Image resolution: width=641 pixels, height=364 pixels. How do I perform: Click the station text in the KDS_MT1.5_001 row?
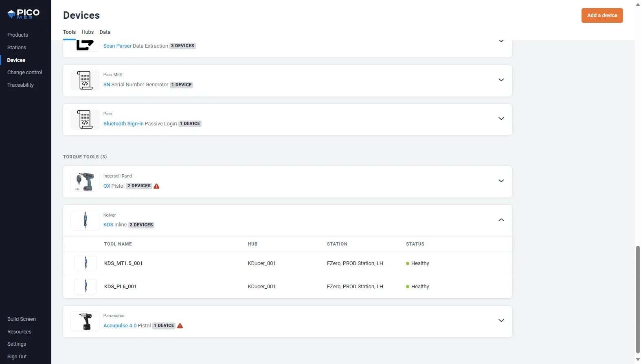[x=355, y=263]
